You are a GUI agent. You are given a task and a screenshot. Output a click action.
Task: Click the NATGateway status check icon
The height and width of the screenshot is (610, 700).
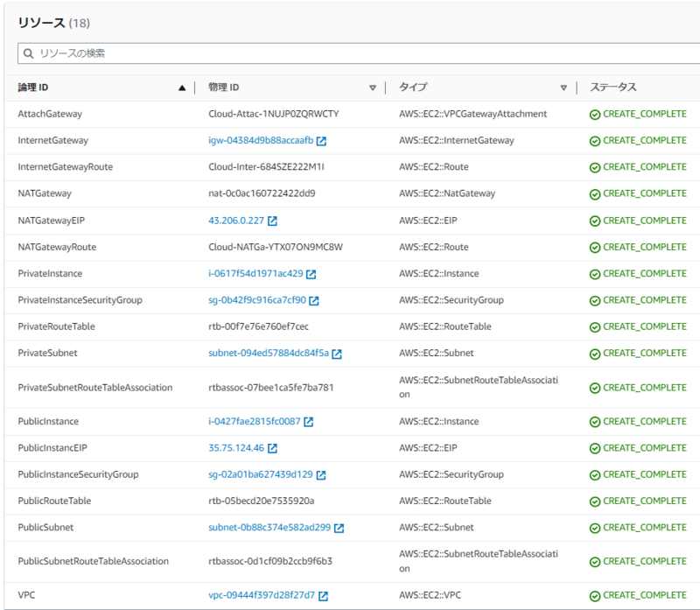pos(595,194)
